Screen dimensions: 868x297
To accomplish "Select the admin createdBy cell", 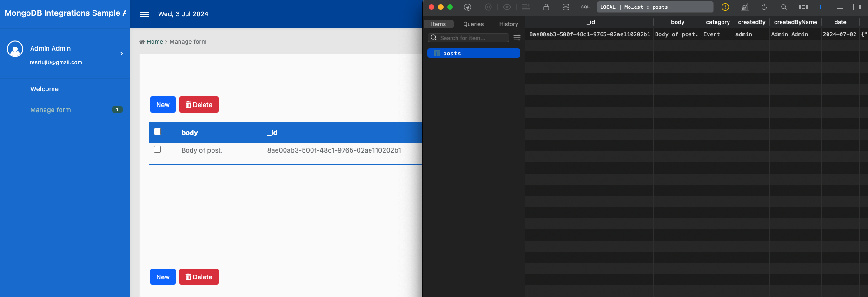I will pyautogui.click(x=751, y=34).
